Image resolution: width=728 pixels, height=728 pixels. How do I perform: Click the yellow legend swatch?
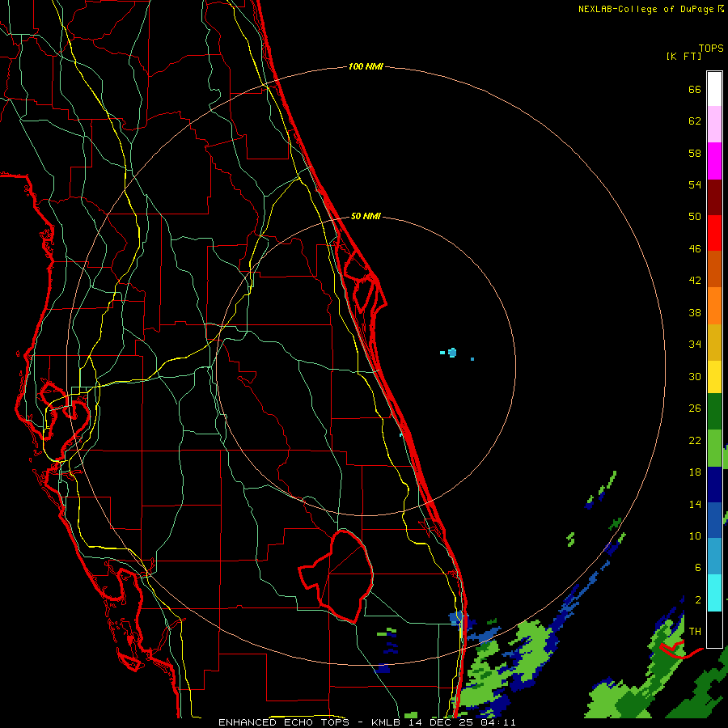714,377
